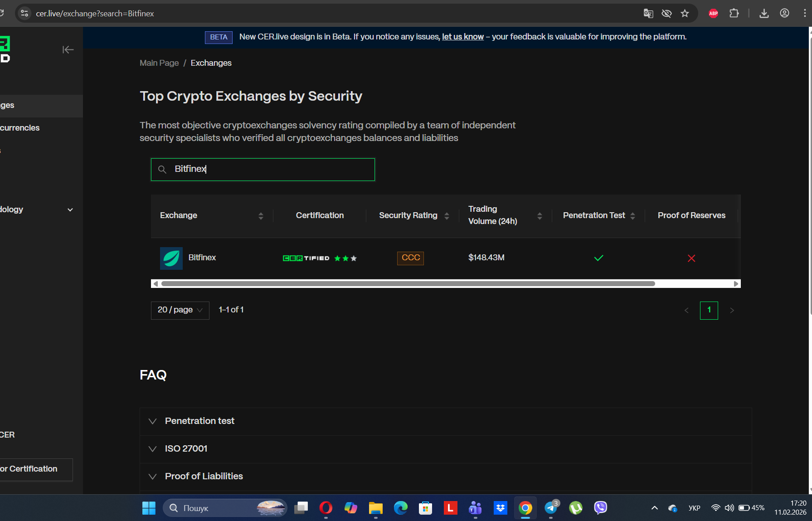Click the red Proof of Reserves cross
The image size is (812, 521).
691,258
